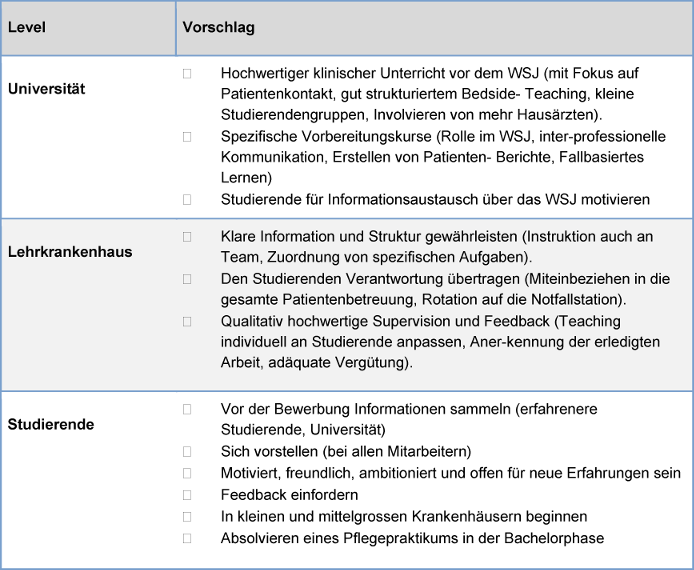Tick the 'Feedback einfordern' box

point(187,495)
